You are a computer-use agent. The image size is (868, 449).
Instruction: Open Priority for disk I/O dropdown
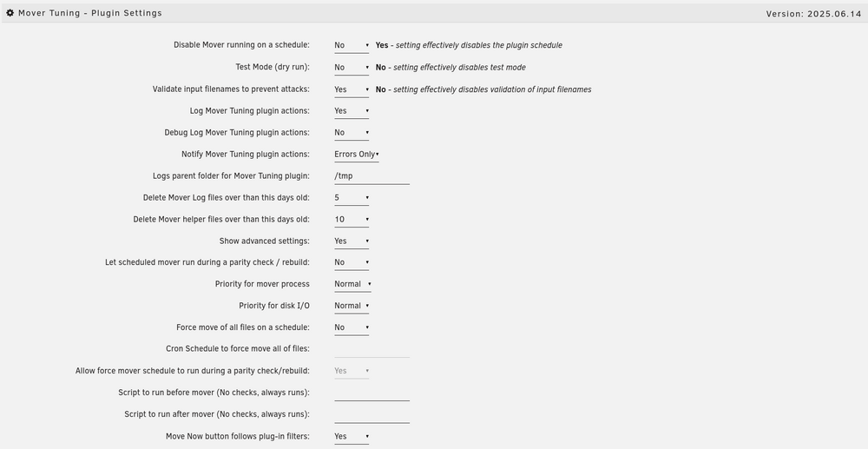[x=352, y=306]
